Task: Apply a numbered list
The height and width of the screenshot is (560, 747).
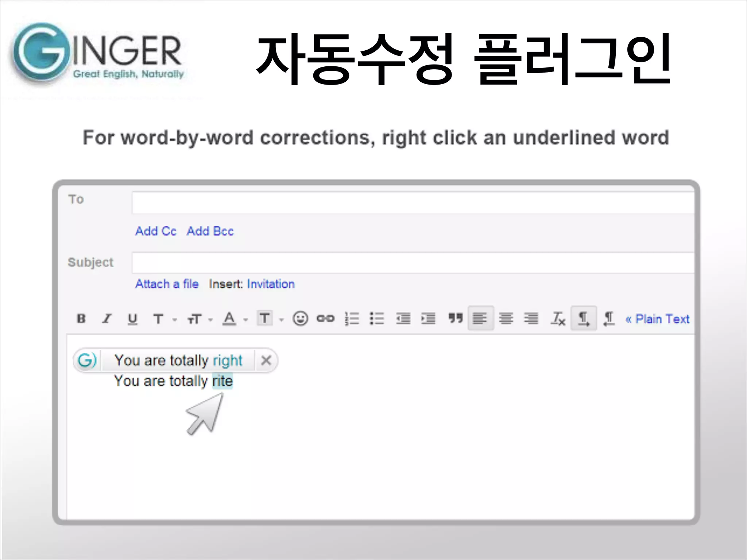Action: pos(352,319)
